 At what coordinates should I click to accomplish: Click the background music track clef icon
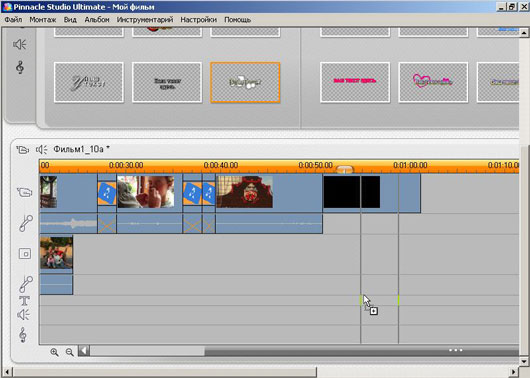23,335
